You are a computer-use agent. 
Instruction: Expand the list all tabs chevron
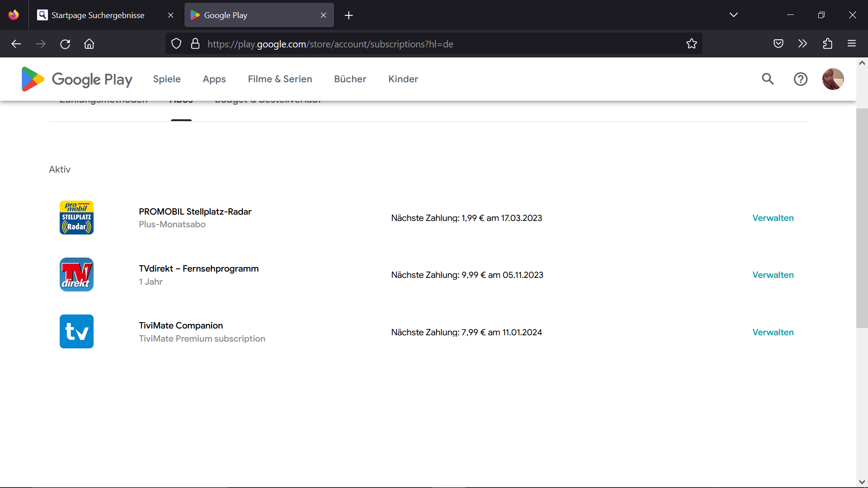[x=733, y=15]
